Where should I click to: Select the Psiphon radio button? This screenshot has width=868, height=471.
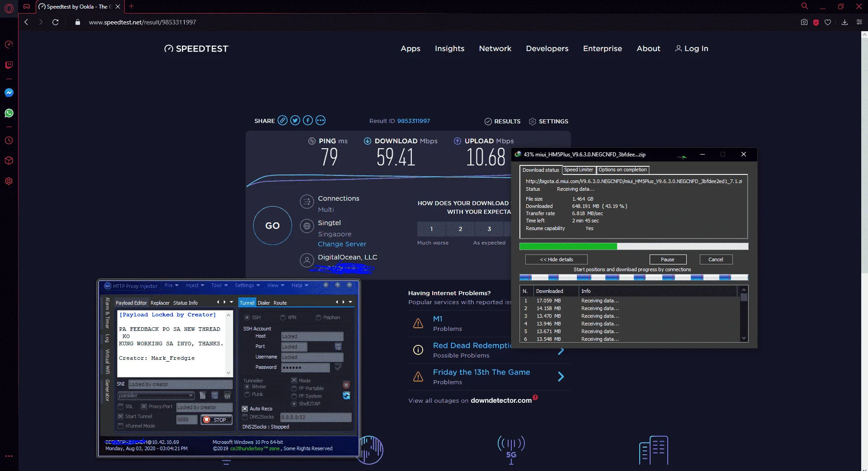pyautogui.click(x=318, y=318)
